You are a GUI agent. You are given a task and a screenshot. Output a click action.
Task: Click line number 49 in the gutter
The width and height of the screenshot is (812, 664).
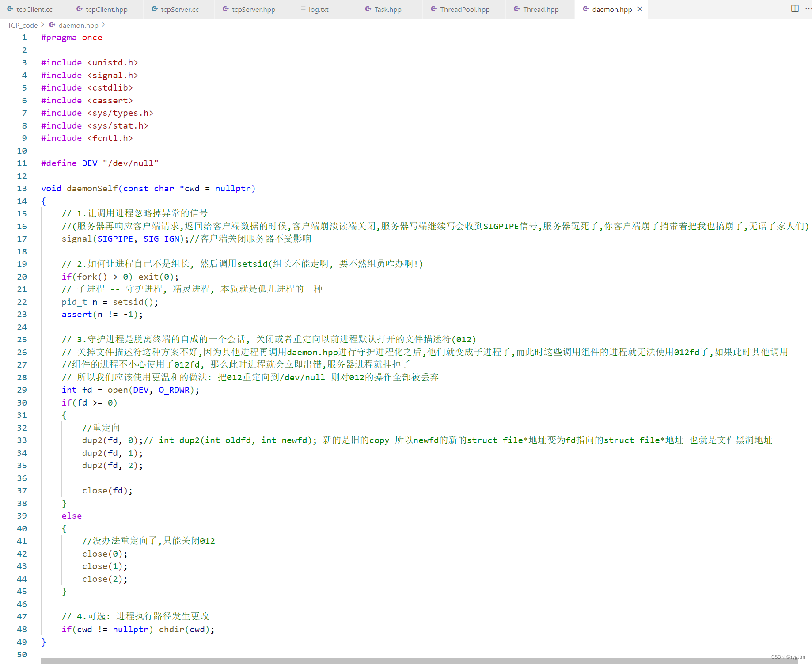coord(22,642)
